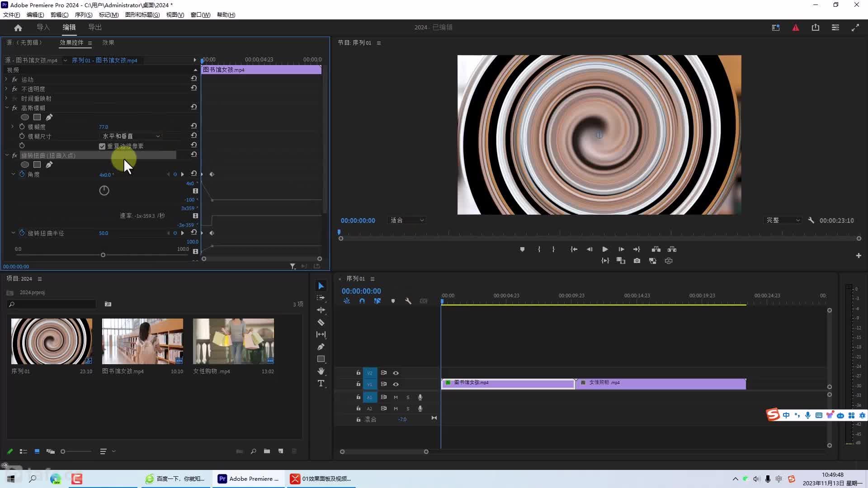Click Export Frame camera icon
The width and height of the screenshot is (868, 488).
tap(637, 261)
